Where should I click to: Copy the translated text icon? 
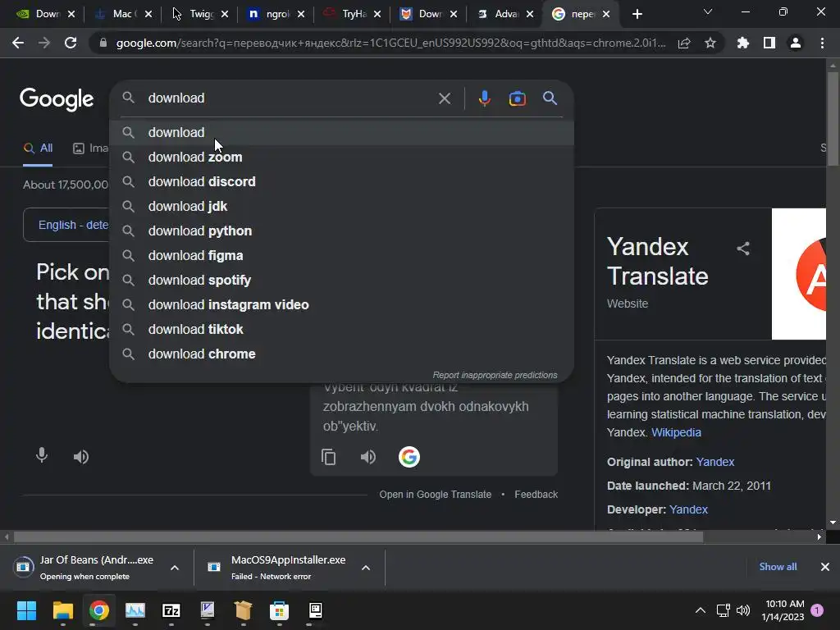click(328, 457)
